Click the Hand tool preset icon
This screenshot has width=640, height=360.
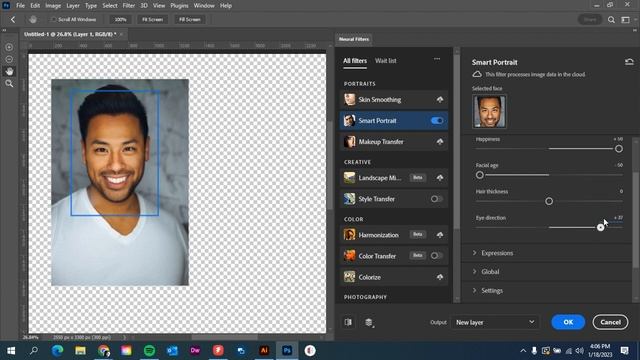point(33,20)
